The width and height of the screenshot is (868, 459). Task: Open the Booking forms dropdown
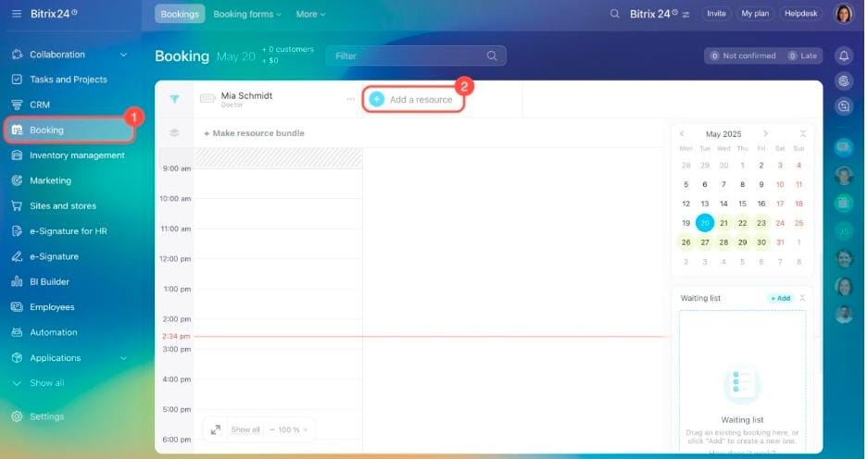(x=247, y=14)
